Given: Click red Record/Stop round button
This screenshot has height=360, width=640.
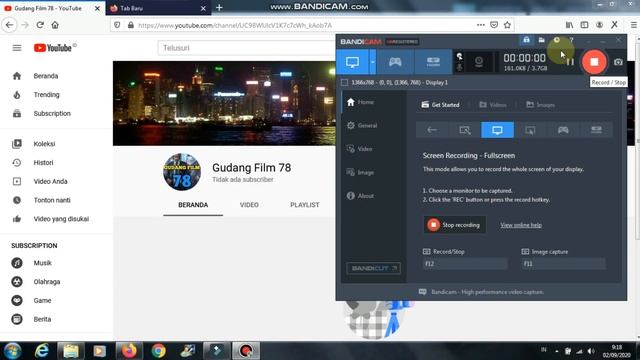Looking at the screenshot, I should tap(594, 62).
